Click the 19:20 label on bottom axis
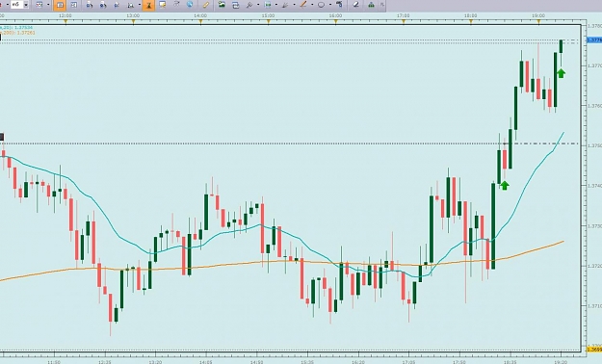602x364 pixels. tap(562, 362)
